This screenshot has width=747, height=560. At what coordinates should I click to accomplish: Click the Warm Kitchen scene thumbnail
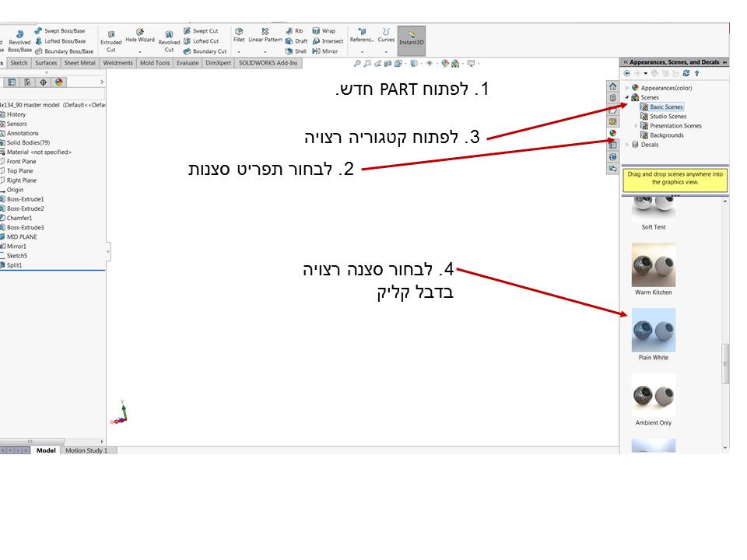point(654,265)
